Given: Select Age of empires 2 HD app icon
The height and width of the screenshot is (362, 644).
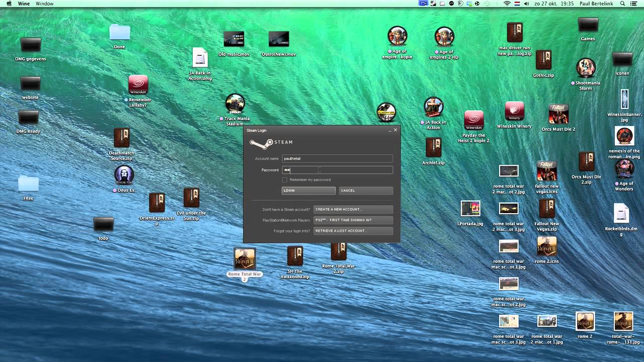Looking at the screenshot, I should coord(444,36).
